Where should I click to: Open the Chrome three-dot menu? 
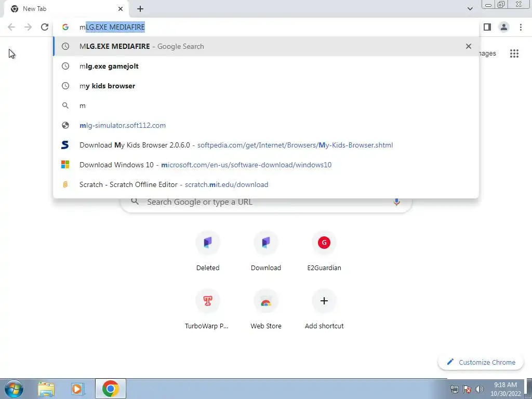pyautogui.click(x=521, y=27)
